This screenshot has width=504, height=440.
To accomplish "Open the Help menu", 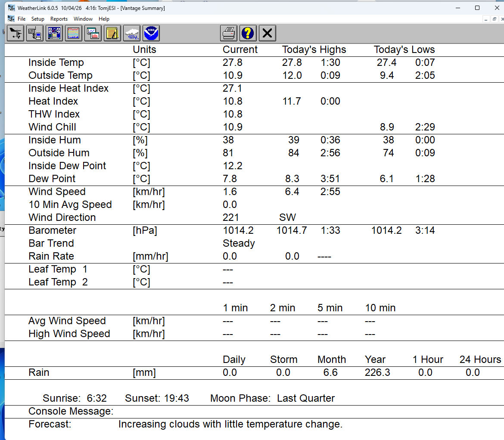I will [x=104, y=19].
